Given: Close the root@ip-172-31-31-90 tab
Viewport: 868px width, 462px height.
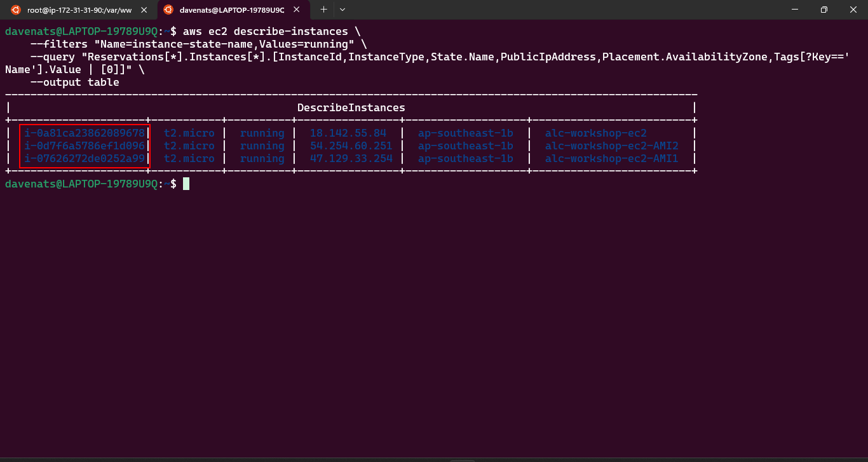Looking at the screenshot, I should point(146,10).
